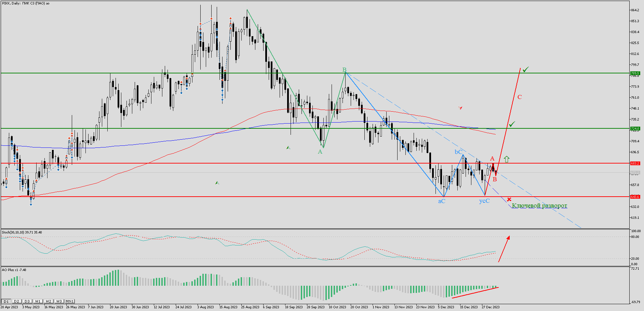The height and width of the screenshot is (311, 644).
Task: Switch to the D1 timeframe button
Action: click(x=6, y=301)
